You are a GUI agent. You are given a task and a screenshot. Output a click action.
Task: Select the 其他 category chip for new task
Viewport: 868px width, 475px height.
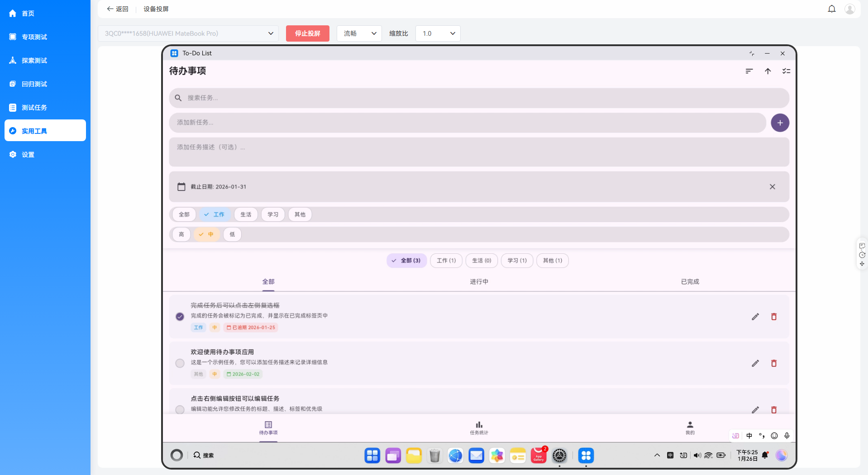(300, 214)
